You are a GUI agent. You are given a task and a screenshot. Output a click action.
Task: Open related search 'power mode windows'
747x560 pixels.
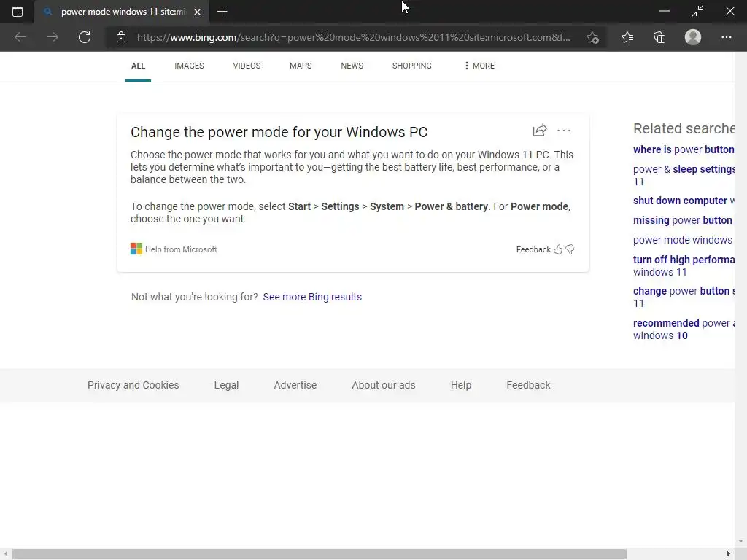683,240
